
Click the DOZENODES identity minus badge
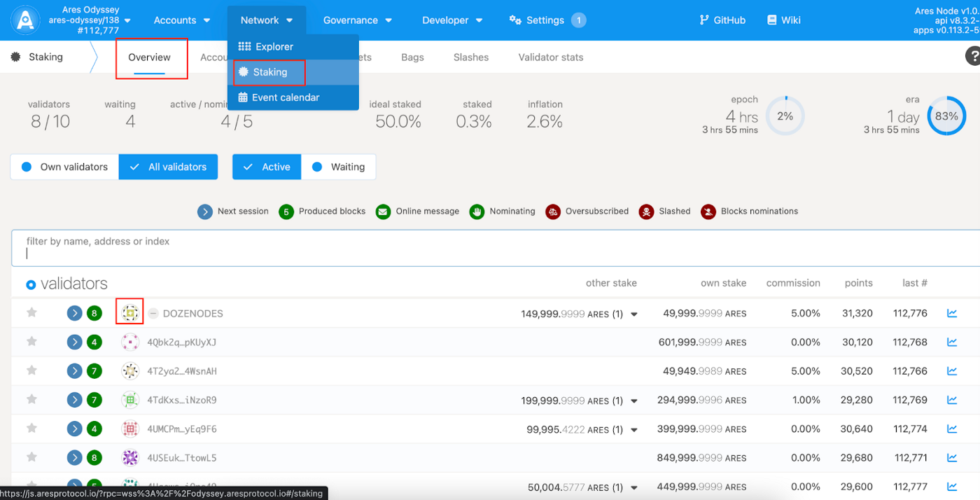[x=153, y=314]
